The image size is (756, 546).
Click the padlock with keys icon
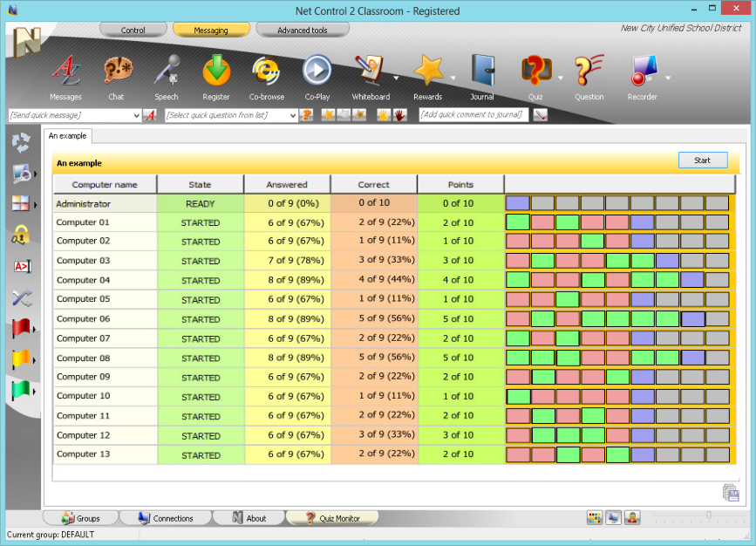21,235
